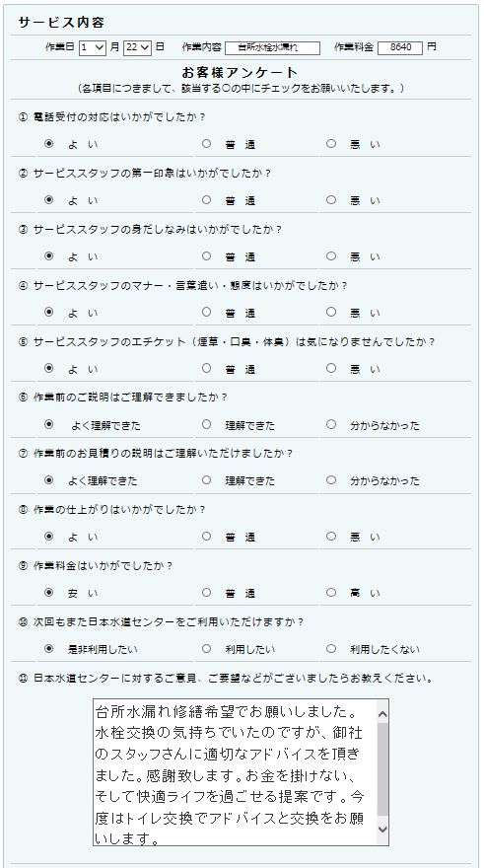The height and width of the screenshot is (868, 484).
Task: Click the 作業料金 field showing 8640
Action: (400, 48)
